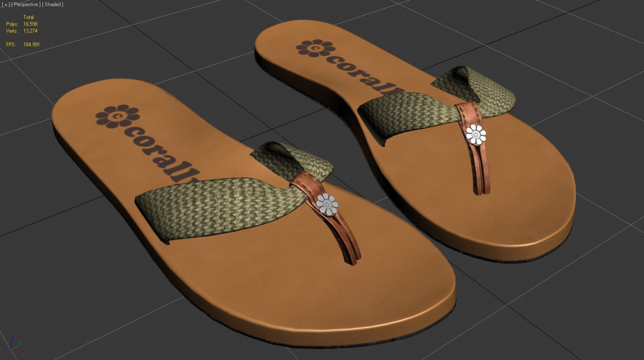Image resolution: width=644 pixels, height=360 pixels.
Task: Click the left sandal's flower logo print
Action: point(117,116)
